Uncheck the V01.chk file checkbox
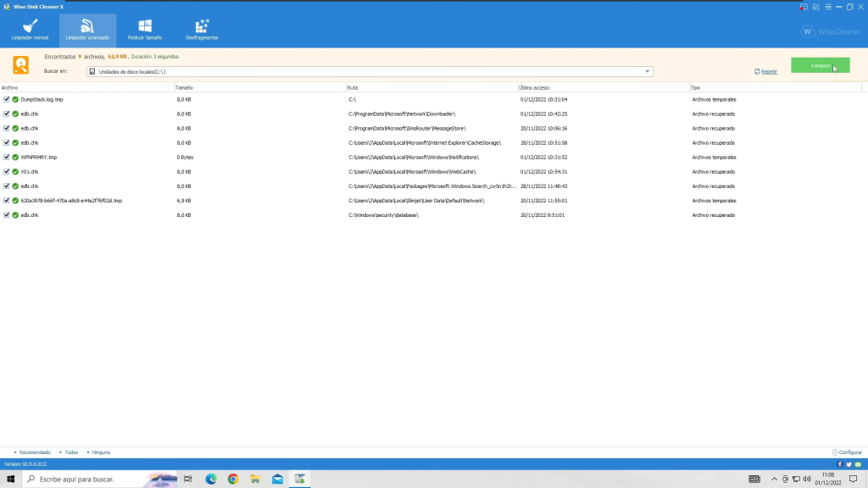 (x=7, y=172)
